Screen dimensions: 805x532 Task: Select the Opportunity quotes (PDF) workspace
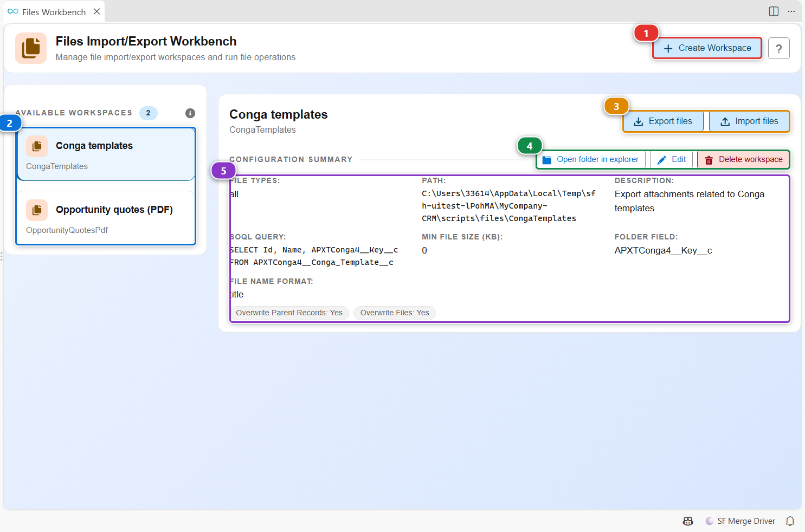[106, 218]
